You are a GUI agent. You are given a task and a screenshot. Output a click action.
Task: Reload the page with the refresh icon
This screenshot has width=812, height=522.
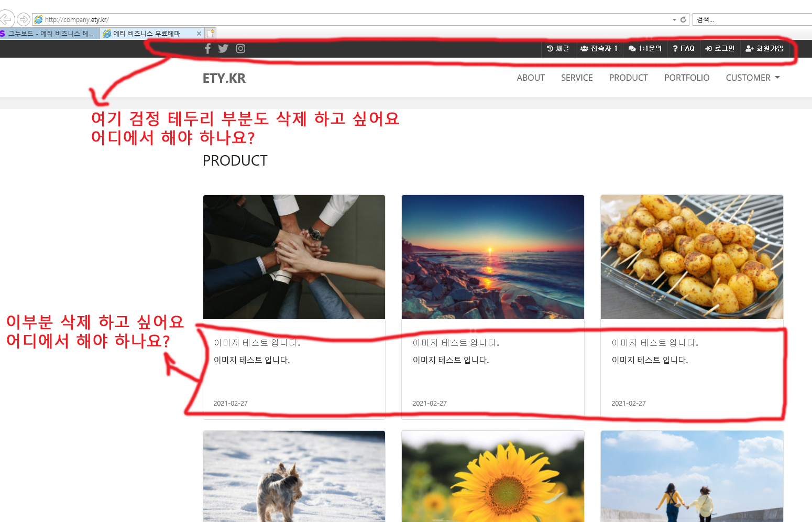click(683, 19)
